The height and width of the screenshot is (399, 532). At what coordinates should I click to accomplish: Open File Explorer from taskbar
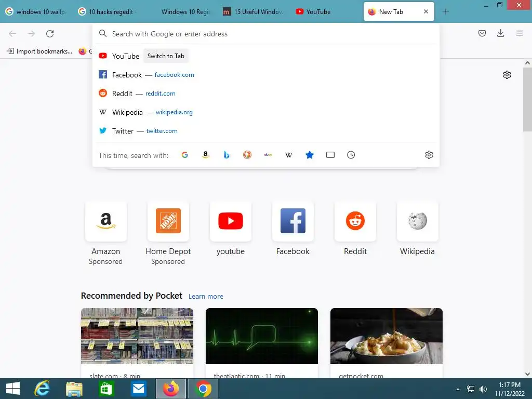click(74, 389)
